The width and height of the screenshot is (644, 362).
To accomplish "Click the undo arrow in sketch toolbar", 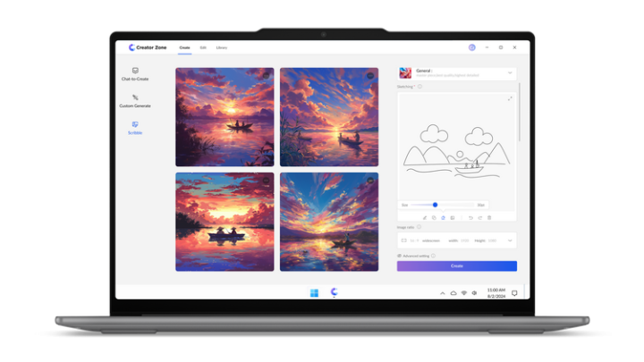I will point(471,217).
